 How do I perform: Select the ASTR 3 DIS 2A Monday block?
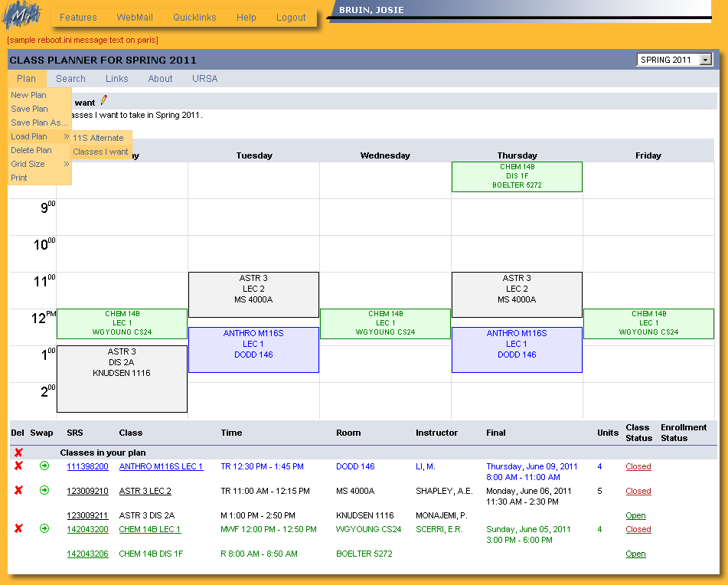pyautogui.click(x=122, y=379)
